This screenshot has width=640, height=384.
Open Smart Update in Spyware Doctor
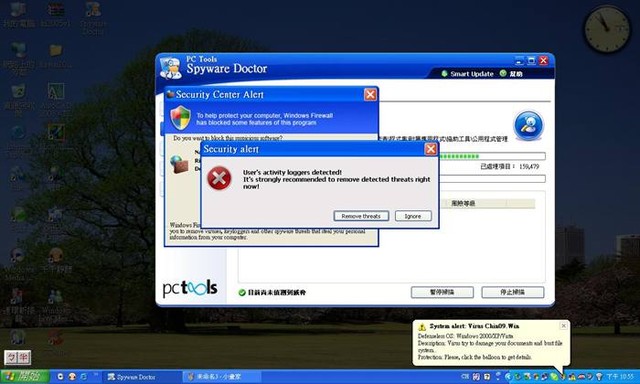tap(467, 74)
